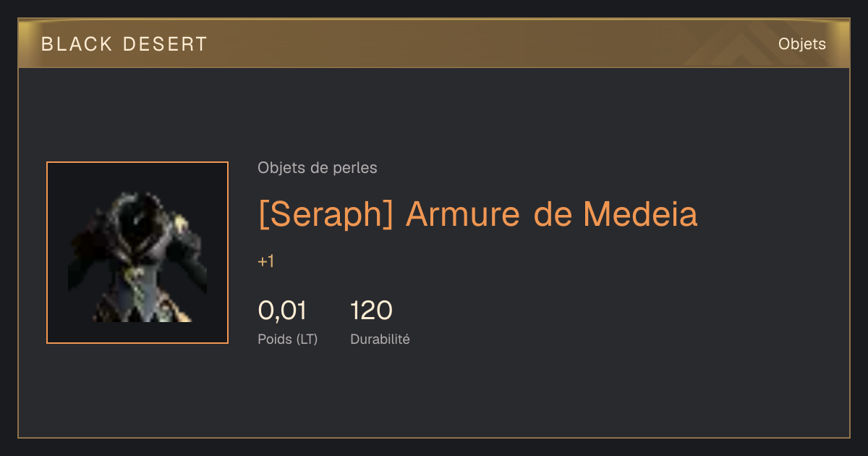Click the 0,01 weight value
Image resolution: width=868 pixels, height=456 pixels.
click(x=282, y=311)
